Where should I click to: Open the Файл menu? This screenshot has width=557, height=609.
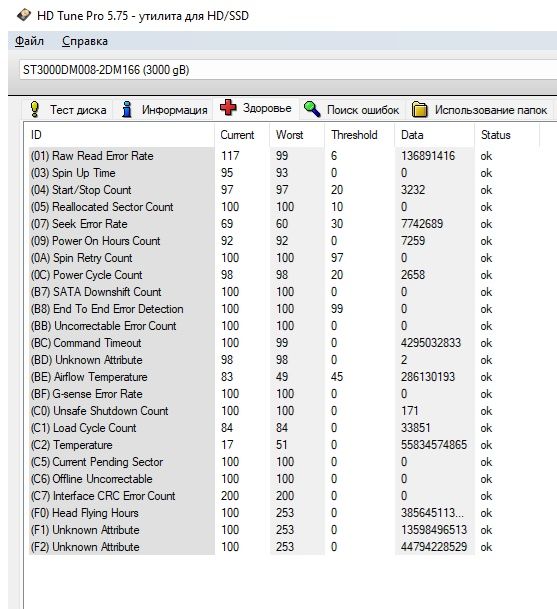30,41
